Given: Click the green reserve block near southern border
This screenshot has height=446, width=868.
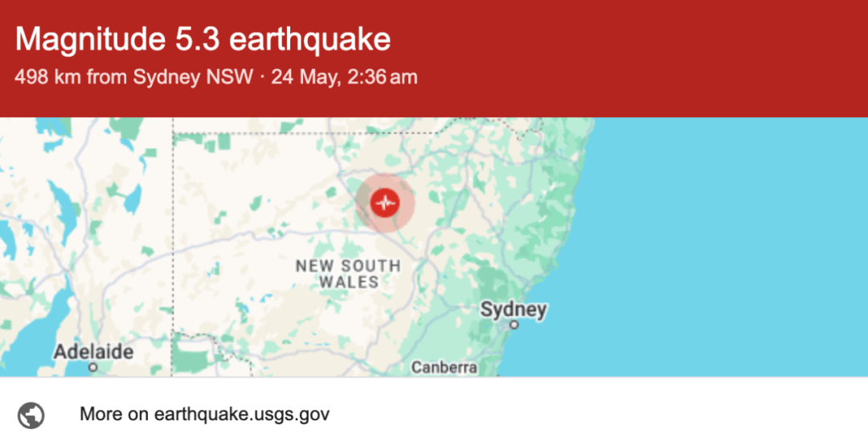Looking at the screenshot, I should tap(192, 354).
